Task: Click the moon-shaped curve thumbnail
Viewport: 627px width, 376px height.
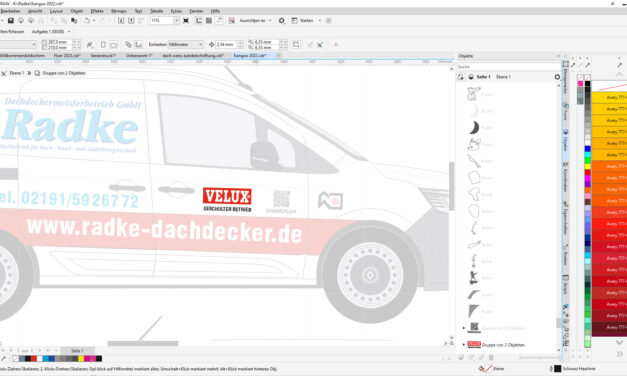Action: (474, 128)
